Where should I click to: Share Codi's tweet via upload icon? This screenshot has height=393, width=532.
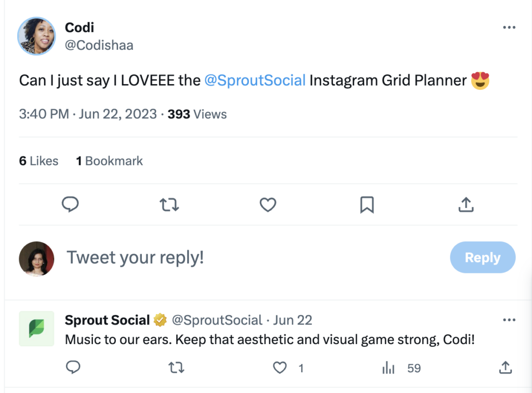466,205
